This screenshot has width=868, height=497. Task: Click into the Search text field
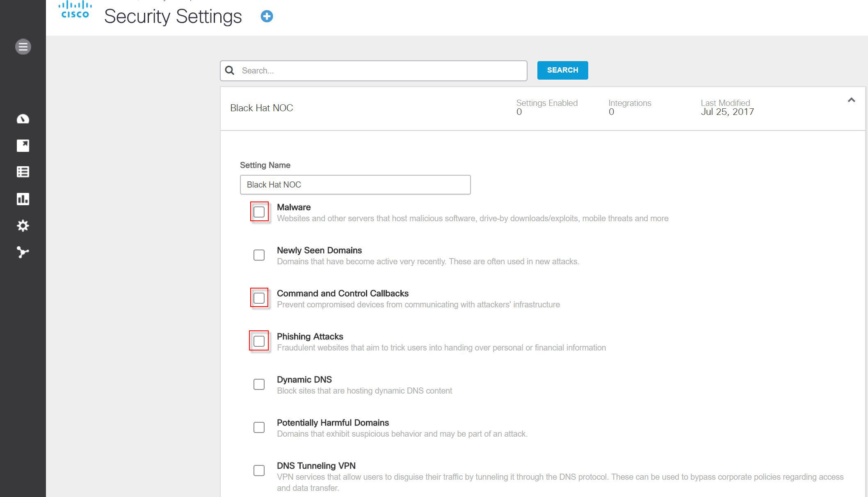tap(381, 71)
